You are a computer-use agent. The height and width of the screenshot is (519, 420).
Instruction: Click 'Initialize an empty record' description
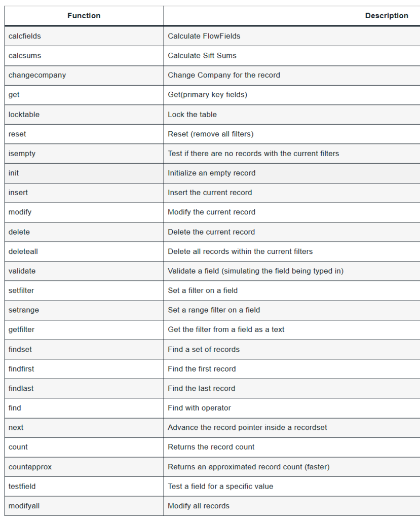pyautogui.click(x=211, y=173)
